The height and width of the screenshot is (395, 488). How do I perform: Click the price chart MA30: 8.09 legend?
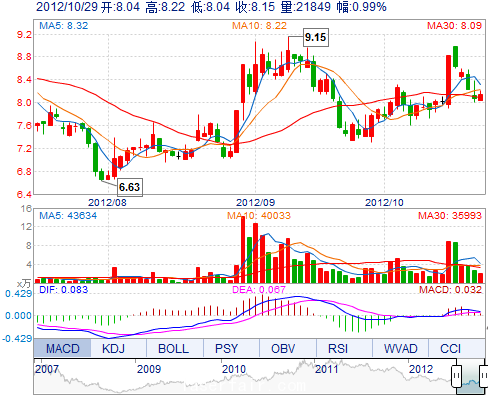pos(454,26)
